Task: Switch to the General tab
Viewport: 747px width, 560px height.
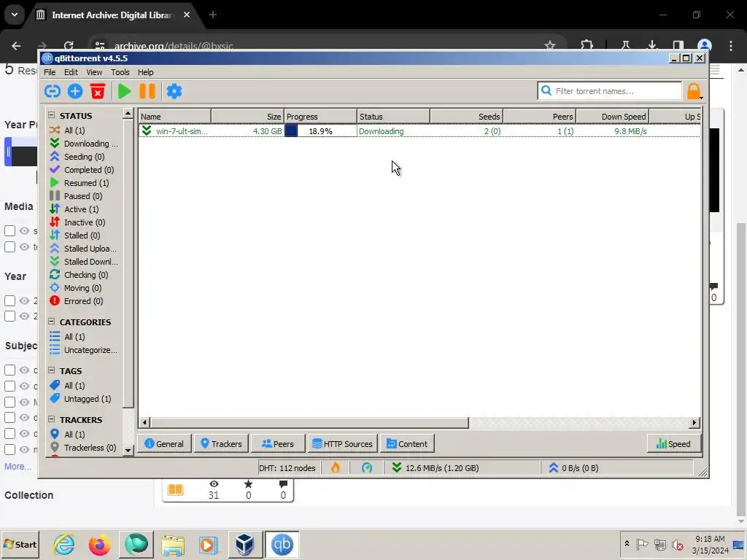Action: (x=164, y=444)
